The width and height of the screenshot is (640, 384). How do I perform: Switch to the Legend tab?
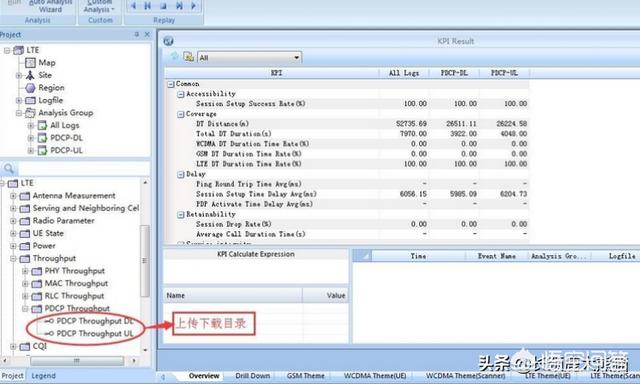click(43, 376)
